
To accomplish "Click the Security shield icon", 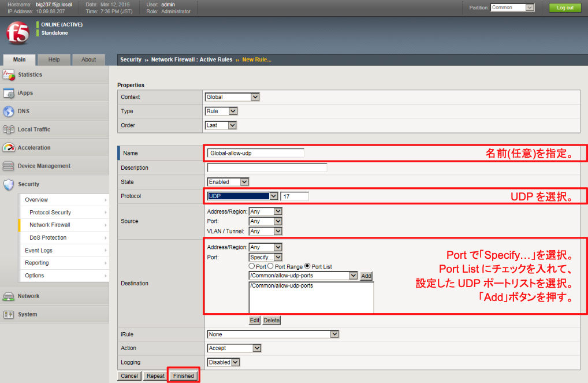I will pos(9,184).
